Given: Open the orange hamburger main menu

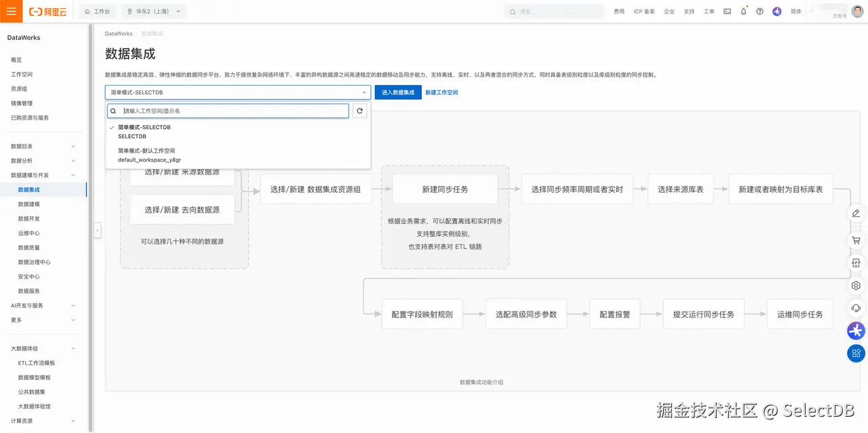Looking at the screenshot, I should [11, 12].
